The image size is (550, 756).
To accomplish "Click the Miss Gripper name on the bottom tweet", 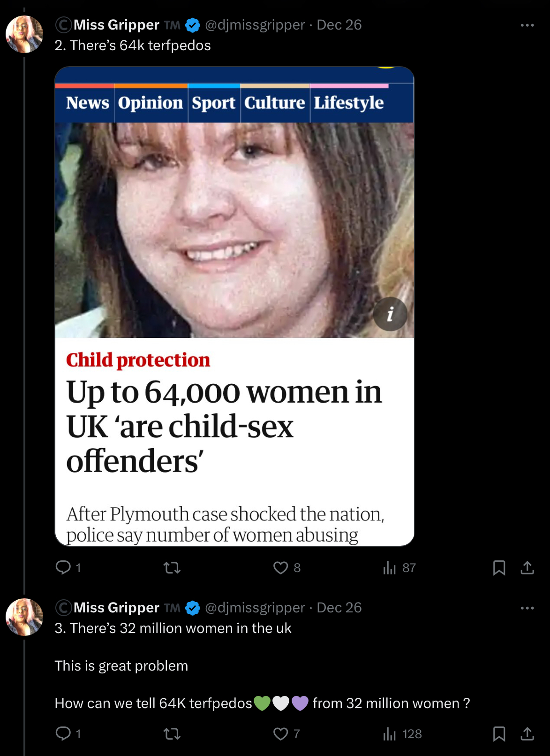I will click(116, 608).
